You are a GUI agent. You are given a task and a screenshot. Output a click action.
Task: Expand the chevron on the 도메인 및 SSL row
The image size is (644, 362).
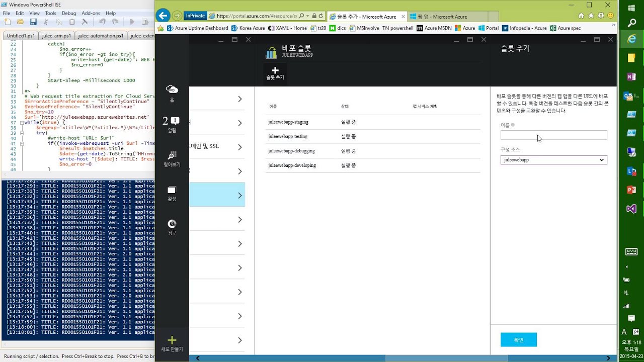(240, 147)
